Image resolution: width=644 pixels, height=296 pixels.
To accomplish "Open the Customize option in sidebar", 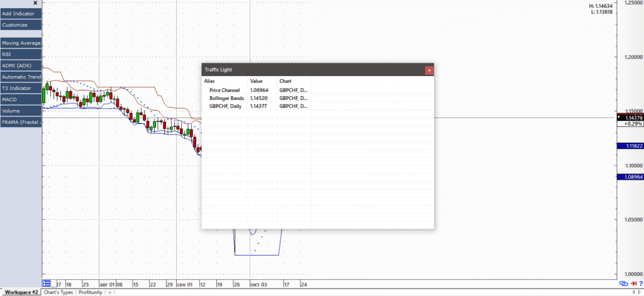I will click(21, 25).
